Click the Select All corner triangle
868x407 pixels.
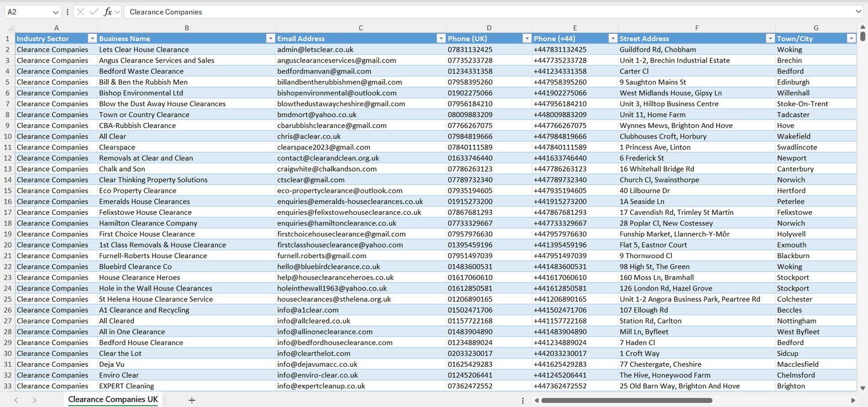click(10, 28)
